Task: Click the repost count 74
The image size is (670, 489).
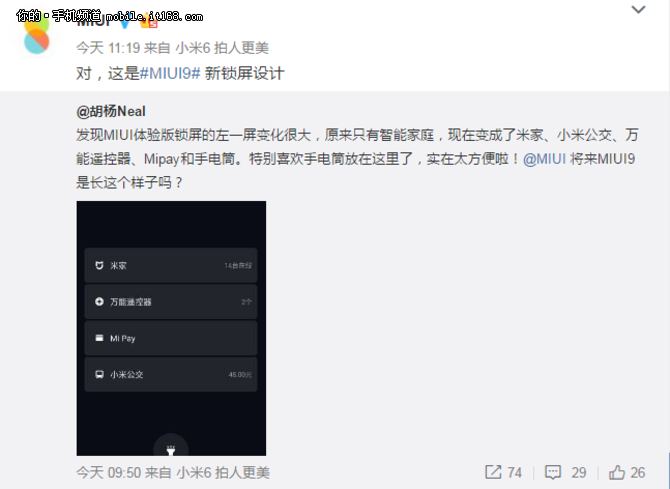Action: (514, 472)
